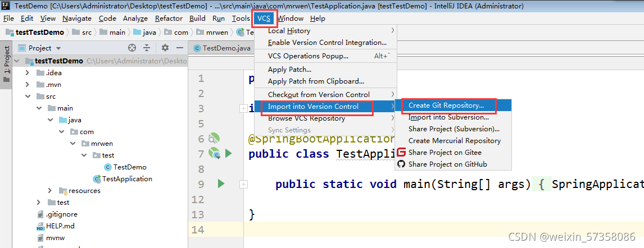Open Browse VCS Repository submenu
This screenshot has width=644, height=248.
pyautogui.click(x=325, y=118)
